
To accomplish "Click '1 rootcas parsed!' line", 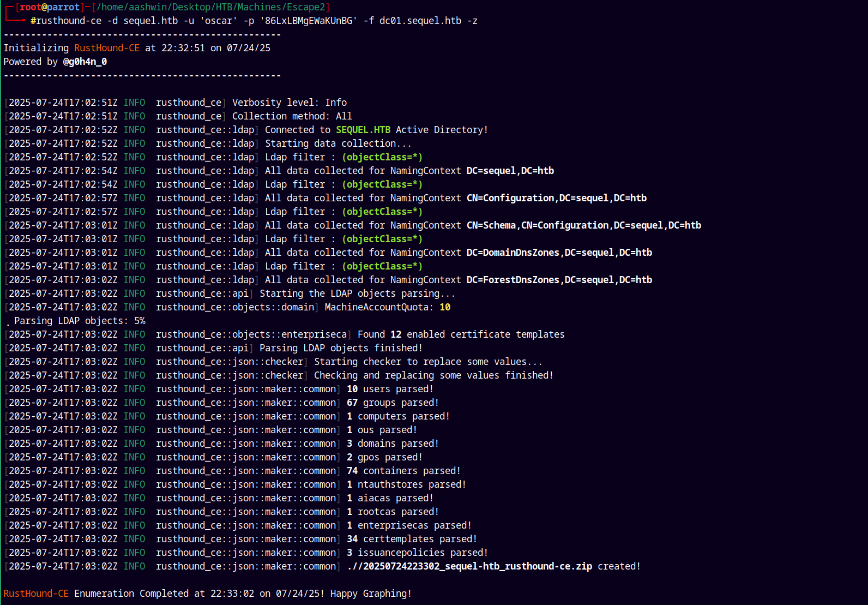I will coord(393,512).
